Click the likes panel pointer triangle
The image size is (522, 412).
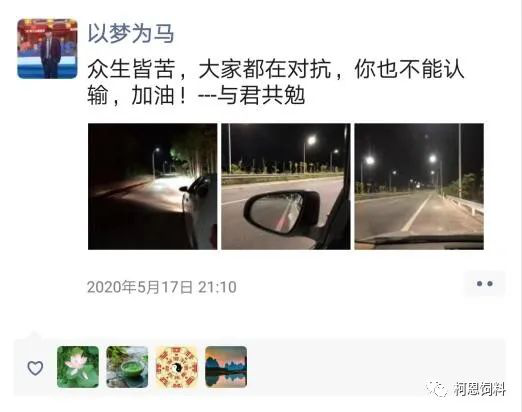click(x=33, y=335)
